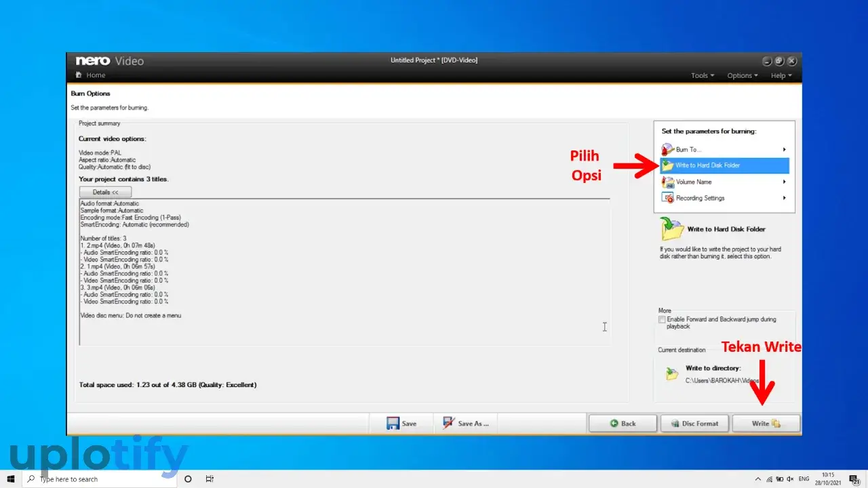Click the Burn To disc icon
This screenshot has width=868, height=488.
(667, 149)
